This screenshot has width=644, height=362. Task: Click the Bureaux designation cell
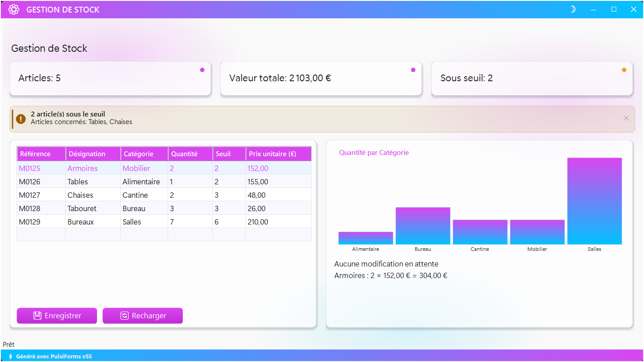tap(93, 222)
